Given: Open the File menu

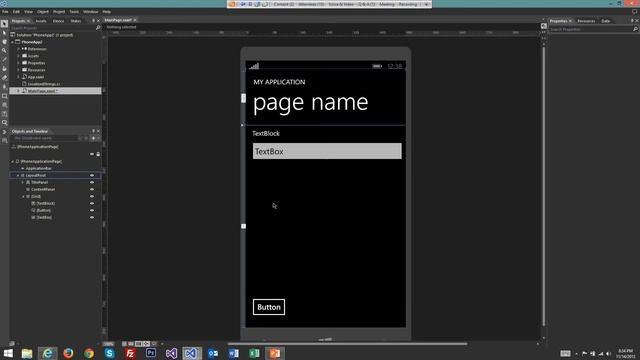Looking at the screenshot, I should tap(5, 12).
